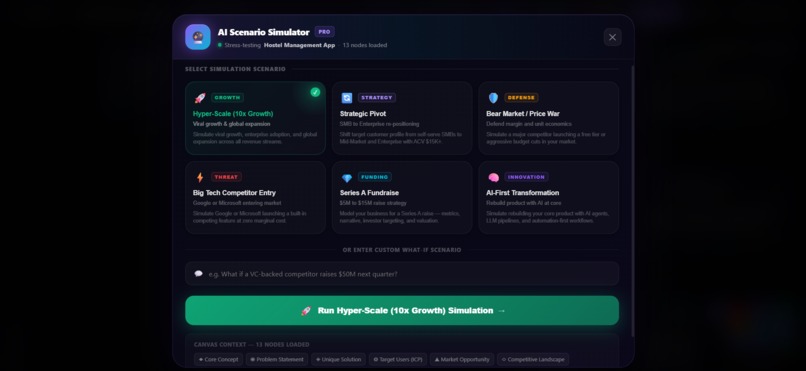Viewport: 806px width, 371px height.
Task: Select the Hyper-Scale (10x Growth) scenario title
Action: (233, 114)
